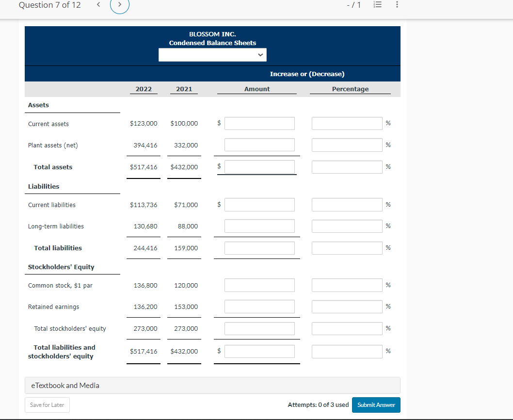Select the Common stock amount input

tap(259, 285)
